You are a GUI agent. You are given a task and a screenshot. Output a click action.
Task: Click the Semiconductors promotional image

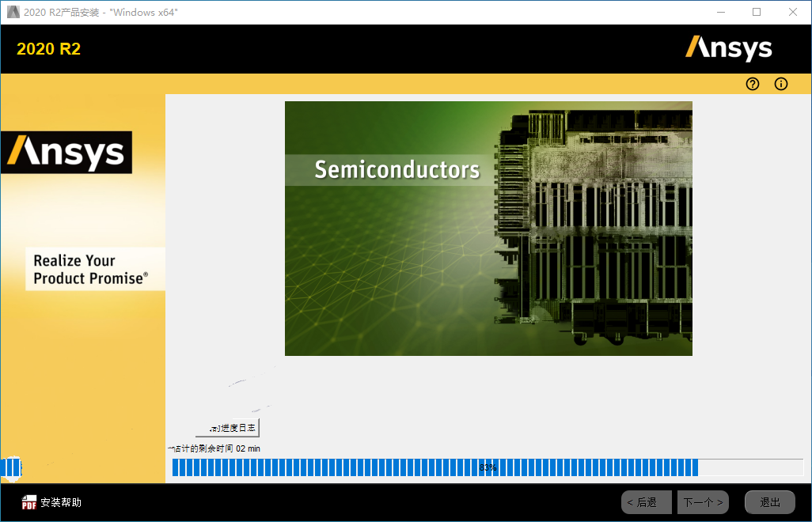[488, 228]
